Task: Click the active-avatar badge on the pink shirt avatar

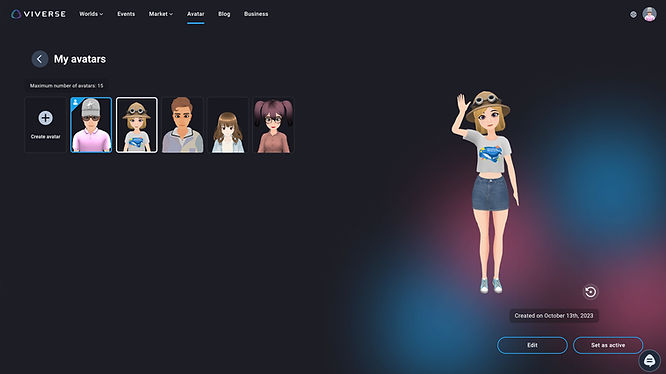Action: (76, 102)
